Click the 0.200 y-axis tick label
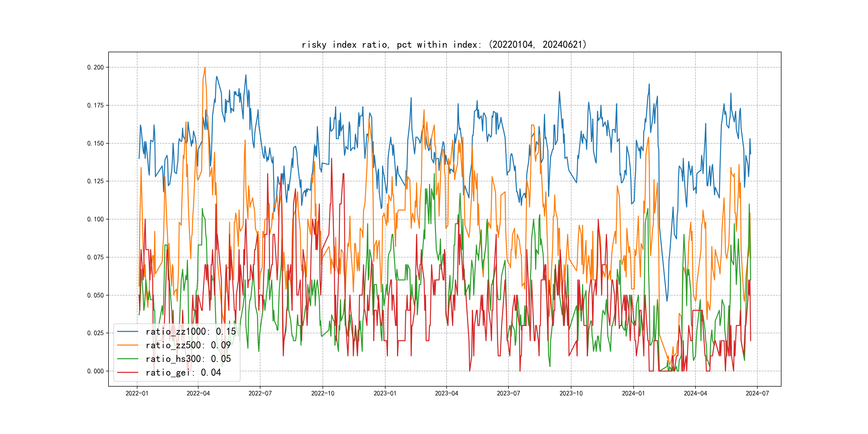The image size is (868, 434). 95,68
